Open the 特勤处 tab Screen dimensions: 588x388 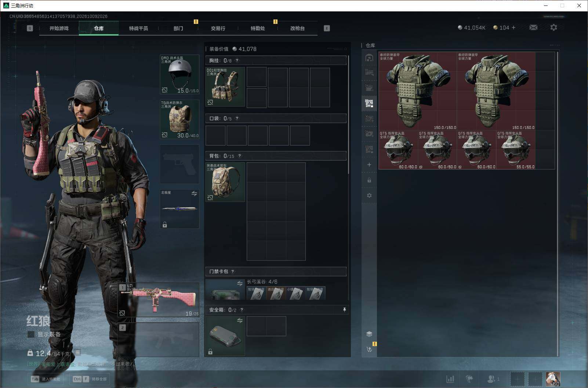point(258,28)
